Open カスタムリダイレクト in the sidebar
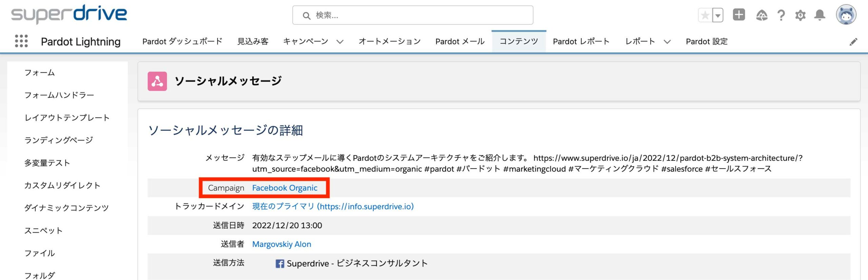868x280 pixels. (62, 185)
